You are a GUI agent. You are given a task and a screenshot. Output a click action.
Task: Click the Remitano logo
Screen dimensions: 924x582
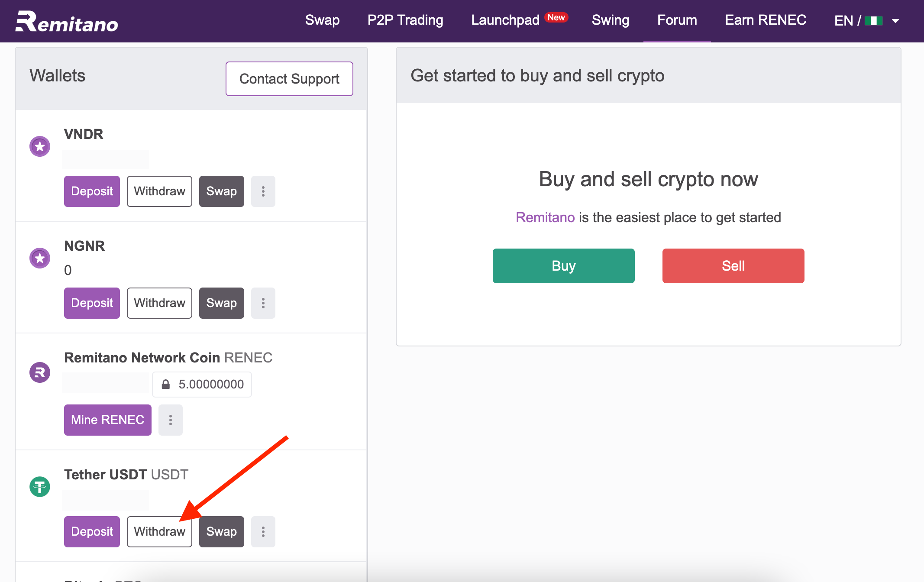click(x=67, y=22)
